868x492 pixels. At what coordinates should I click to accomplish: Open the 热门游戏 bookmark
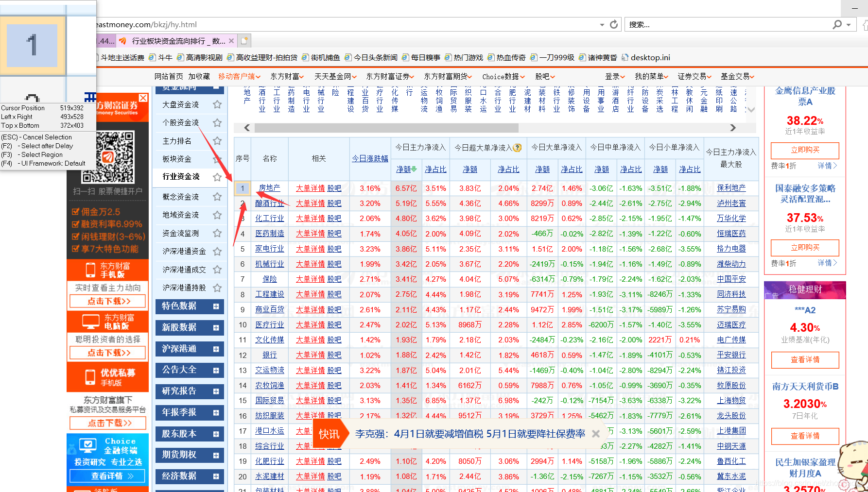[x=464, y=57]
